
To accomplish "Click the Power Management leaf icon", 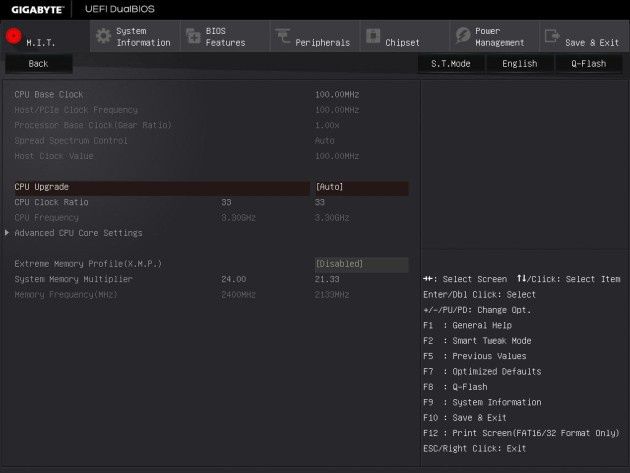I will [463, 35].
